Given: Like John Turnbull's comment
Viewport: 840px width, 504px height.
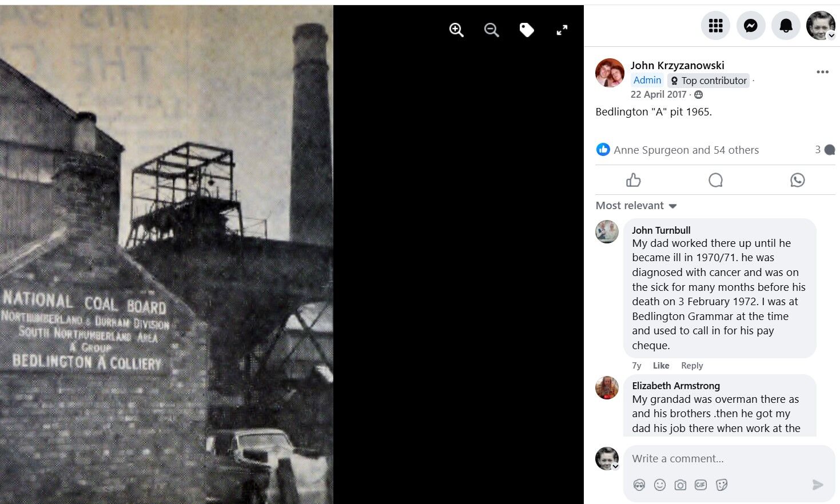Looking at the screenshot, I should pyautogui.click(x=661, y=366).
